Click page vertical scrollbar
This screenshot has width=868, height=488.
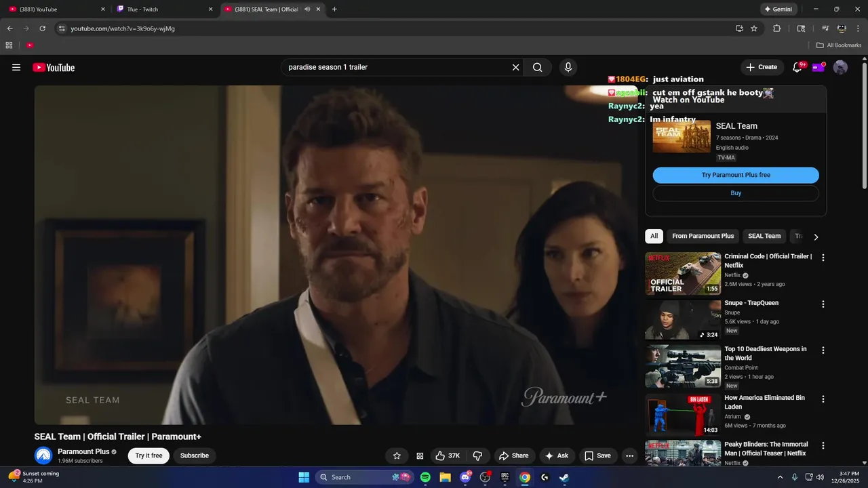(864, 126)
